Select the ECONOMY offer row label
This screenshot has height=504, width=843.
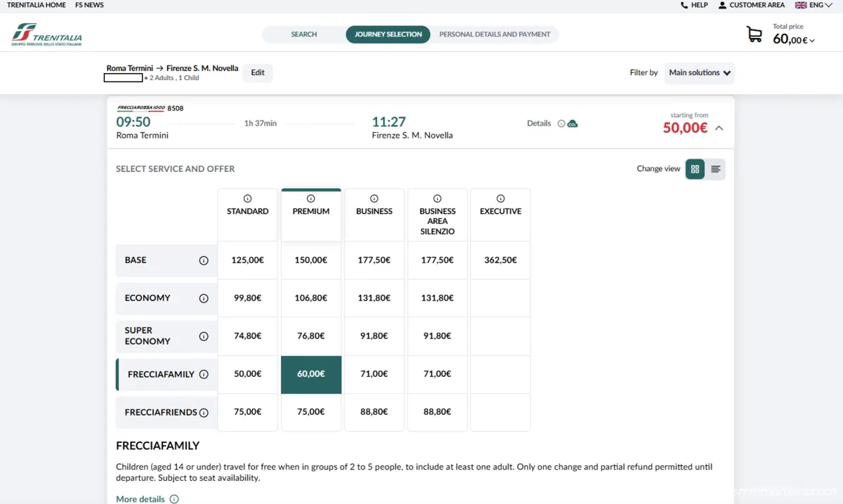pyautogui.click(x=166, y=298)
